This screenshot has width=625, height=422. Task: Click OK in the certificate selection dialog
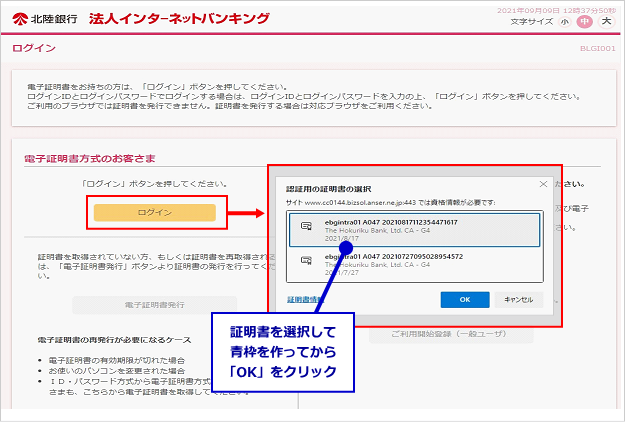(465, 300)
